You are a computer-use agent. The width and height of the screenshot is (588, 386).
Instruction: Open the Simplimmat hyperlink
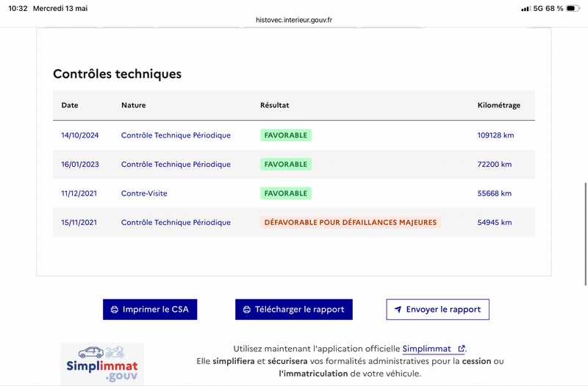[434, 349]
